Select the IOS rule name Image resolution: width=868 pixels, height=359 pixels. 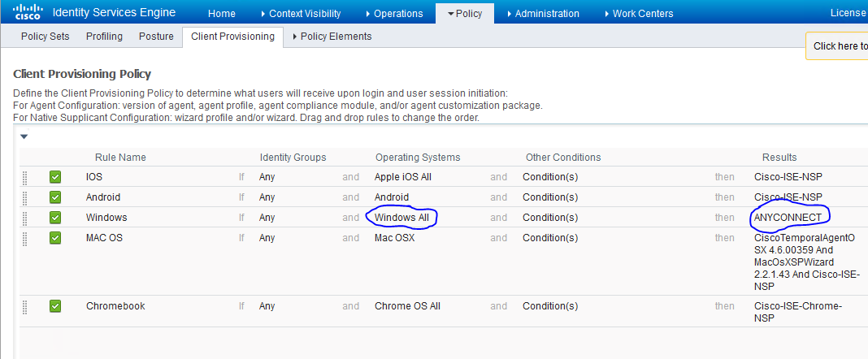(94, 177)
